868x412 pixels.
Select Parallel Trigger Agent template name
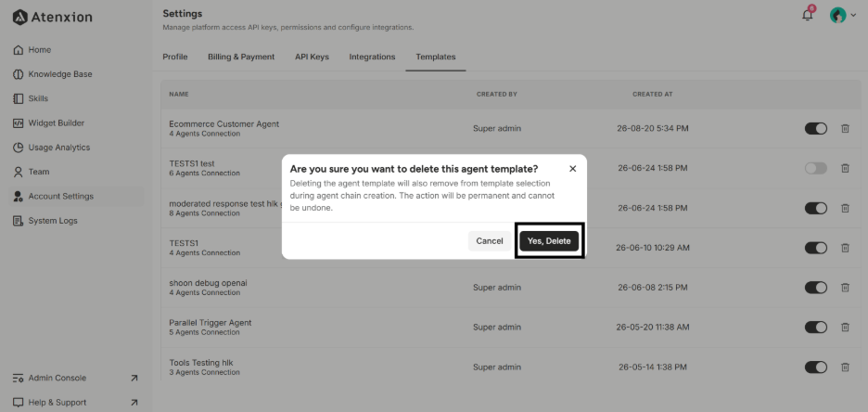point(211,323)
